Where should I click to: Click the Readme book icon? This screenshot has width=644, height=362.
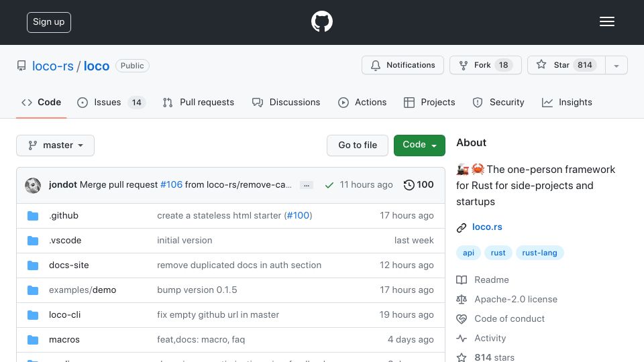(462, 280)
